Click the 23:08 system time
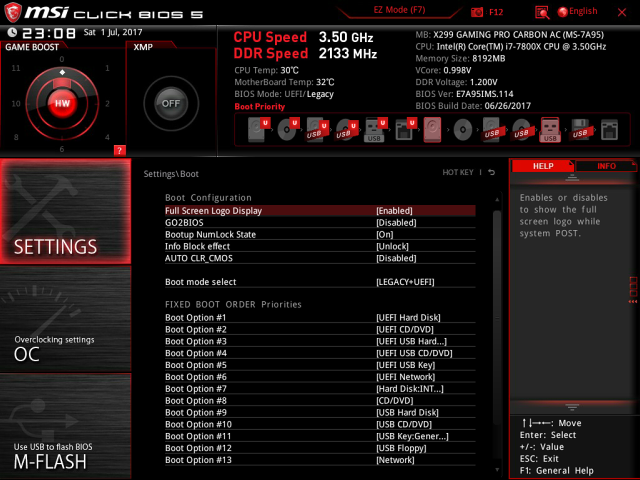 point(49,33)
